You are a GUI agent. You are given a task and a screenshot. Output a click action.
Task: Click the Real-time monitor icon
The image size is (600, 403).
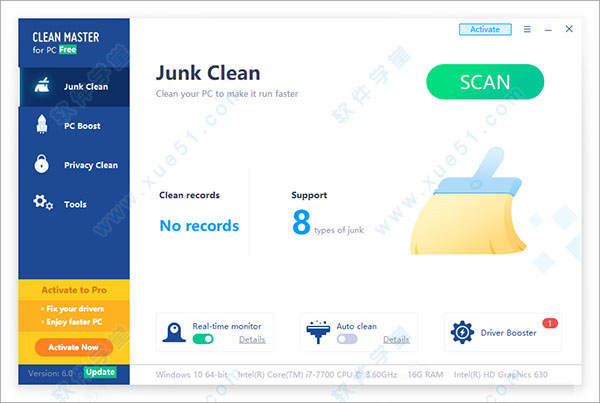175,332
